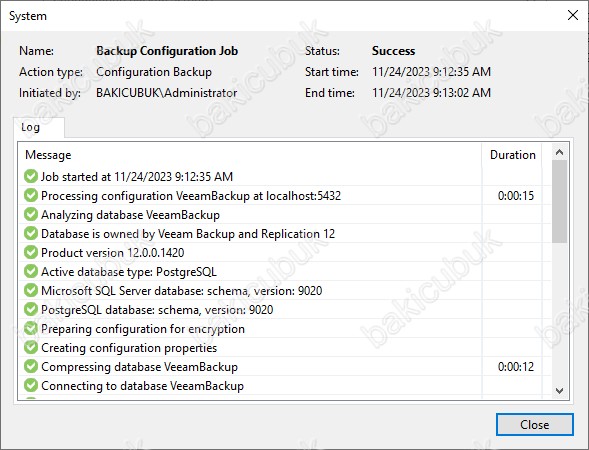This screenshot has height=450, width=589.
Task: Click the vertical scrollbar thumb in the log
Action: pyautogui.click(x=559, y=202)
